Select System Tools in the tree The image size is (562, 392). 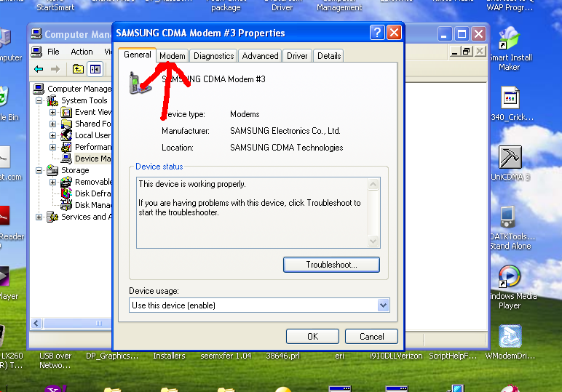[x=84, y=100]
